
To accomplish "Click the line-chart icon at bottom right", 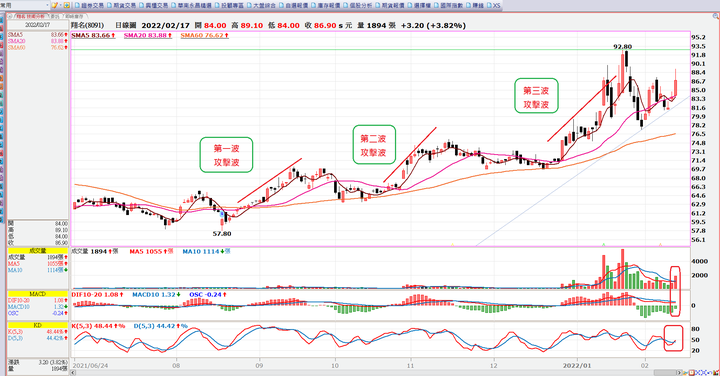I will click(x=686, y=372).
